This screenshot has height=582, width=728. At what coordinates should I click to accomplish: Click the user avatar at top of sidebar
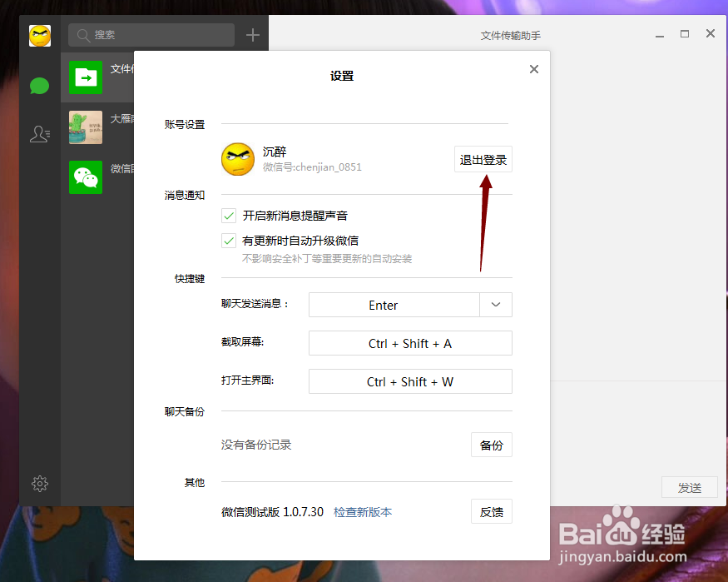point(38,36)
